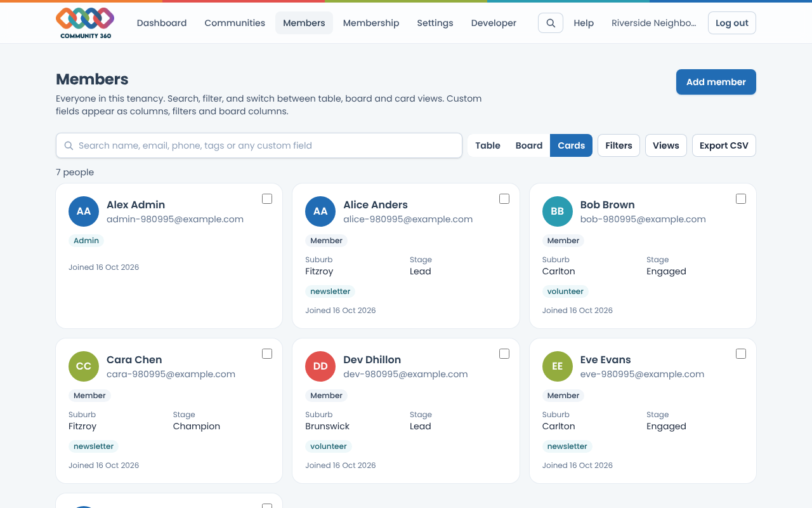The width and height of the screenshot is (812, 508).
Task: Click the Cara Chen name
Action: point(134,359)
